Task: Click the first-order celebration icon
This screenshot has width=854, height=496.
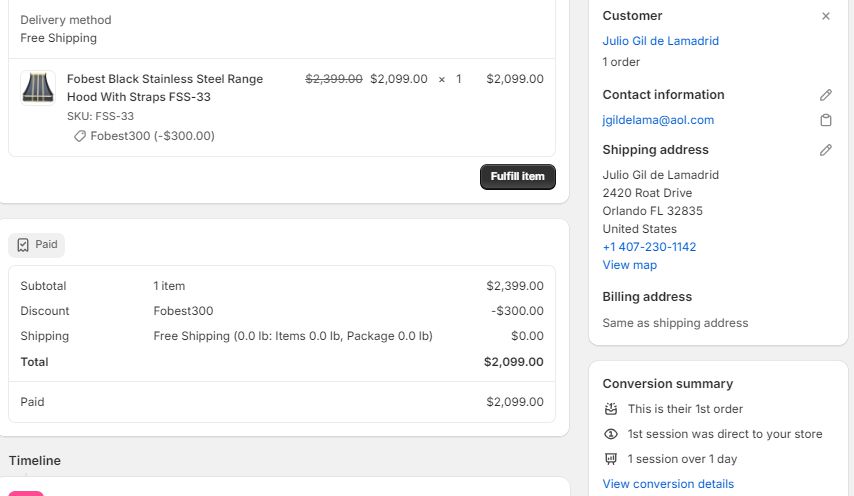Action: point(611,409)
